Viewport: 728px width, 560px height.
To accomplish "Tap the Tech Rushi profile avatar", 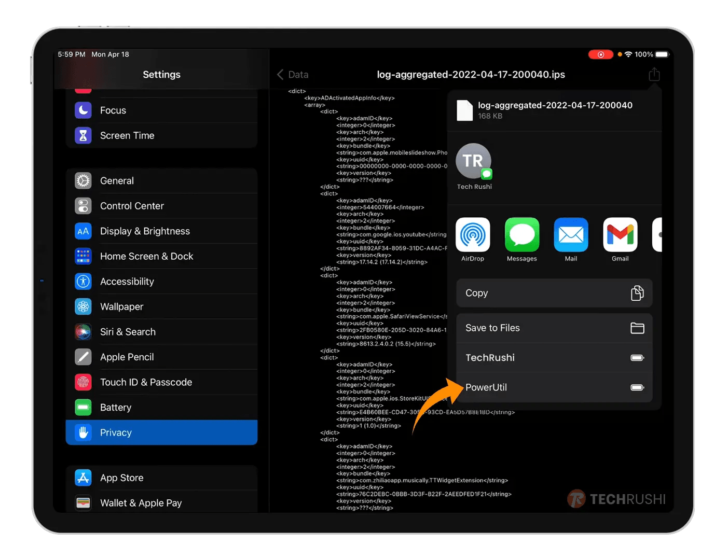I will 473,161.
